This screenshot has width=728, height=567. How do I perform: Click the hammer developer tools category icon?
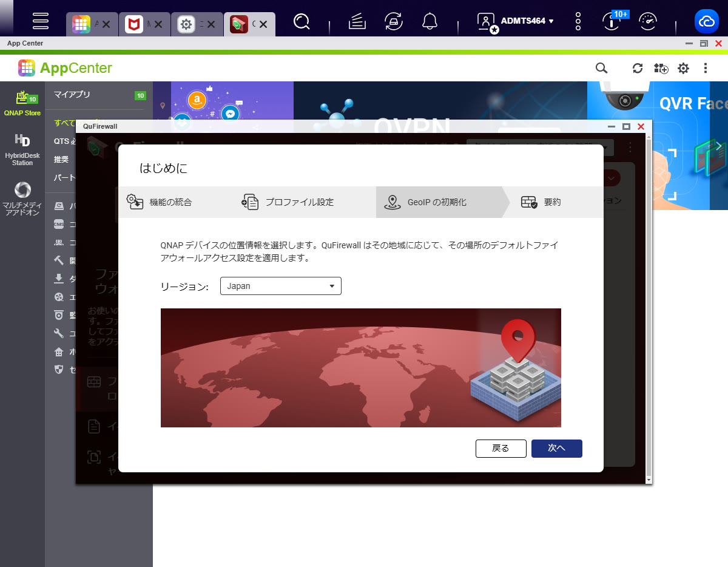(x=59, y=260)
